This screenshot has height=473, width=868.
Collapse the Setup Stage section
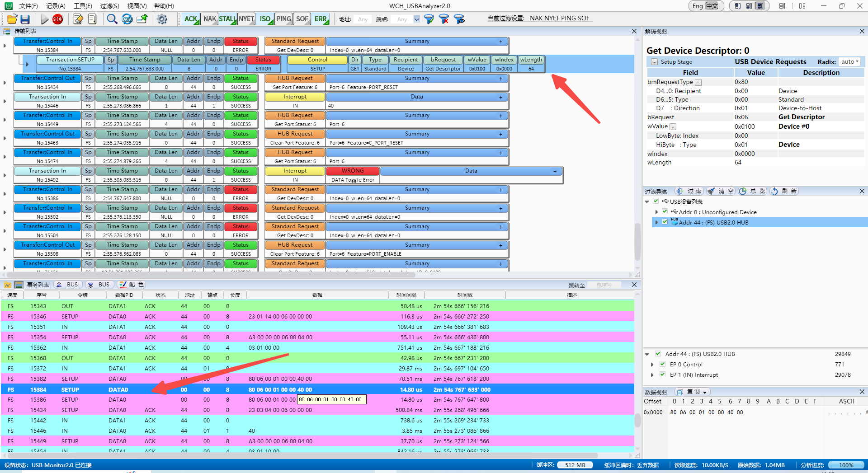click(x=654, y=62)
